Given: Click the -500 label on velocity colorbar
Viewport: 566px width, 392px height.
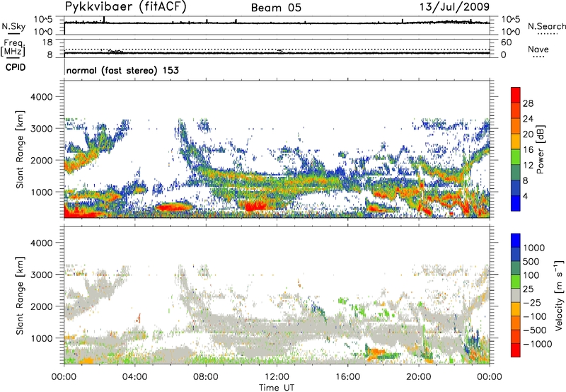Looking at the screenshot, I should click(535, 330).
